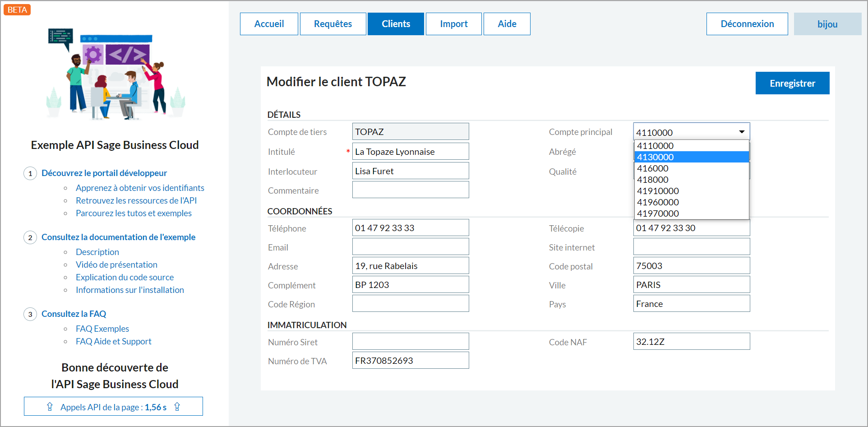Open the Compte principal dropdown arrow
Viewport: 868px width, 427px height.
[742, 132]
